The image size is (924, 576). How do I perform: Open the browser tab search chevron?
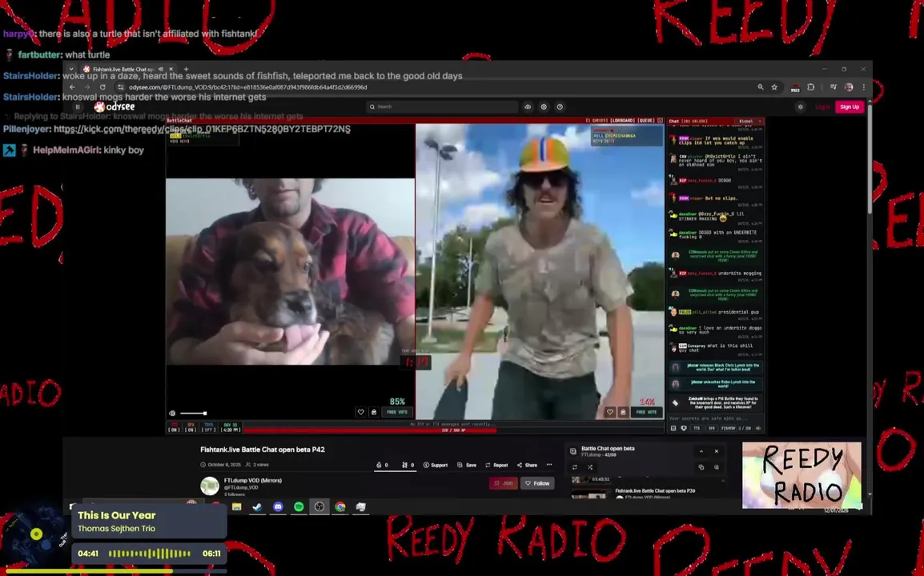(x=71, y=69)
